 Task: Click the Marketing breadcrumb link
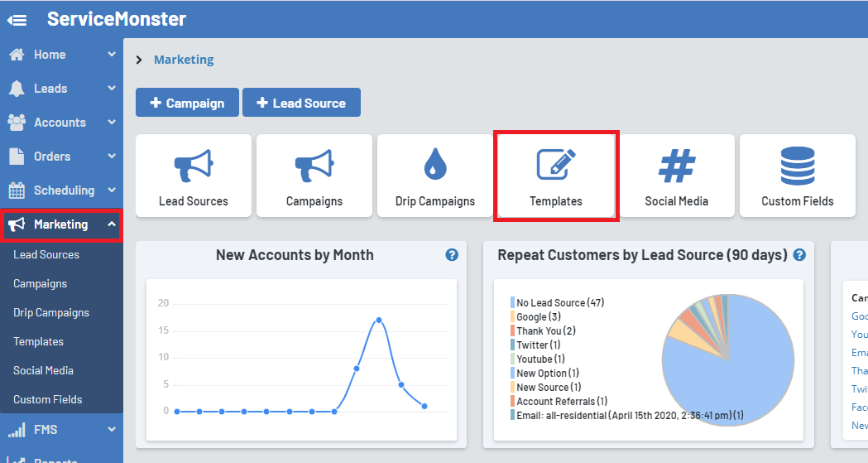point(184,60)
